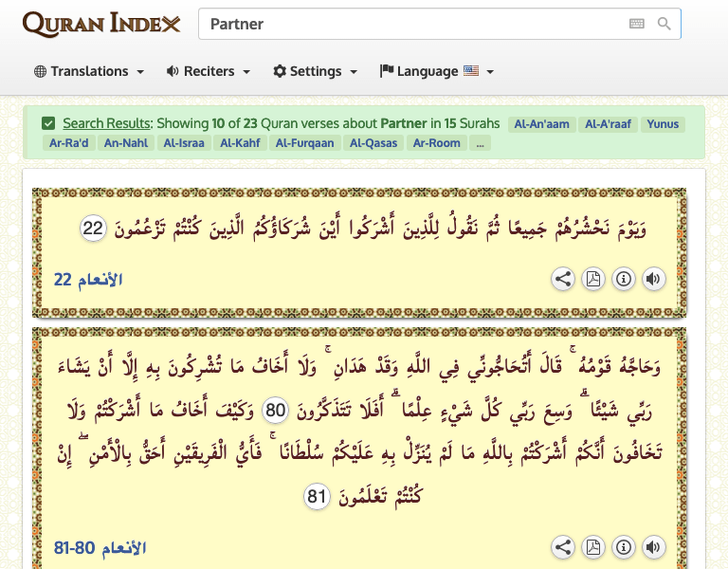
Task: Click the flag icon before Language
Action: click(387, 70)
